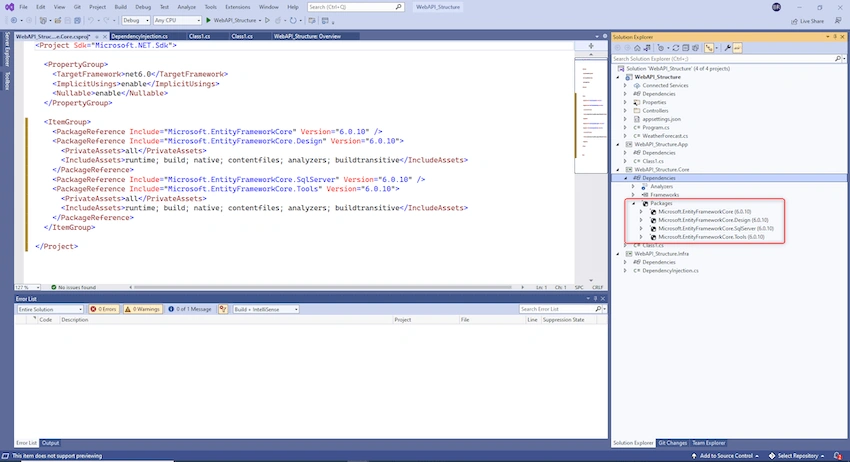Collapse the Packages node

point(633,203)
